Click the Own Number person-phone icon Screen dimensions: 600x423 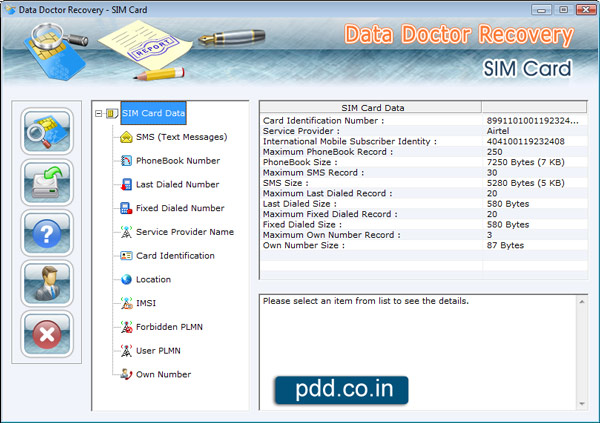pos(126,374)
